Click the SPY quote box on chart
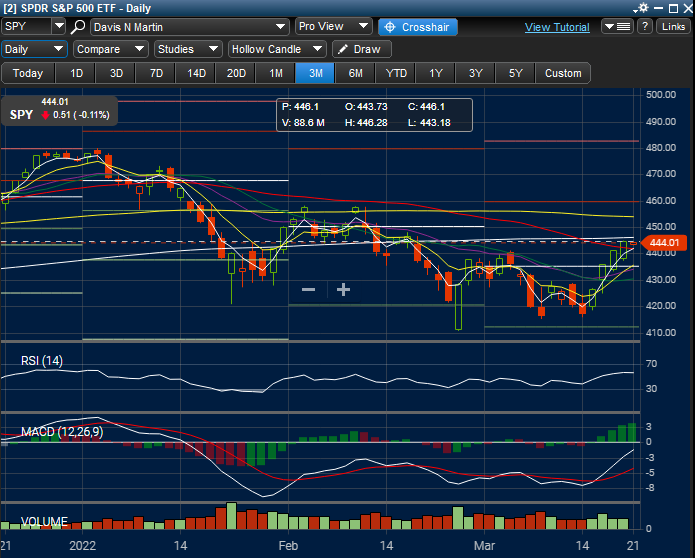The width and height of the screenshot is (695, 558). pyautogui.click(x=59, y=111)
